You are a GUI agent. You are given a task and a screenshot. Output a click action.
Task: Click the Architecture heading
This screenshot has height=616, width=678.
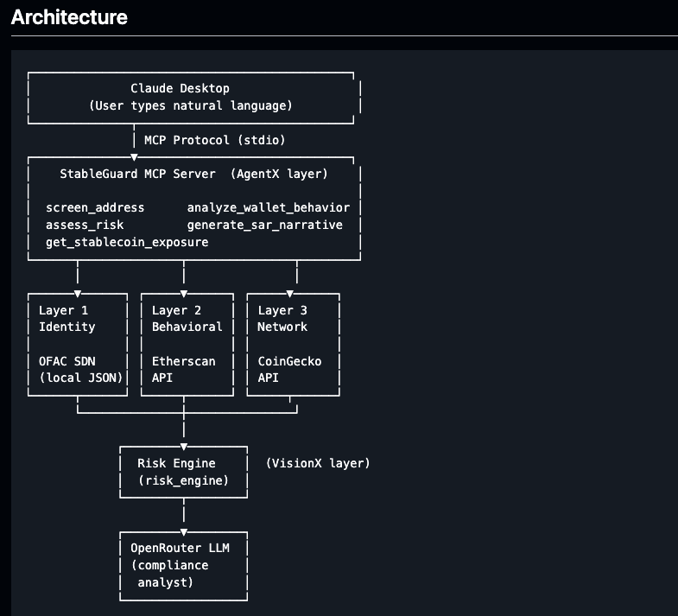(69, 17)
